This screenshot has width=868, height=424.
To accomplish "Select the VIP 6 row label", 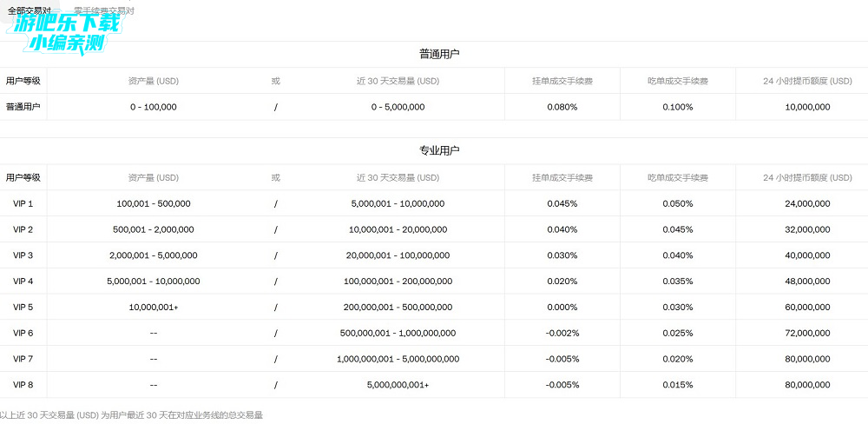I will click(23, 333).
